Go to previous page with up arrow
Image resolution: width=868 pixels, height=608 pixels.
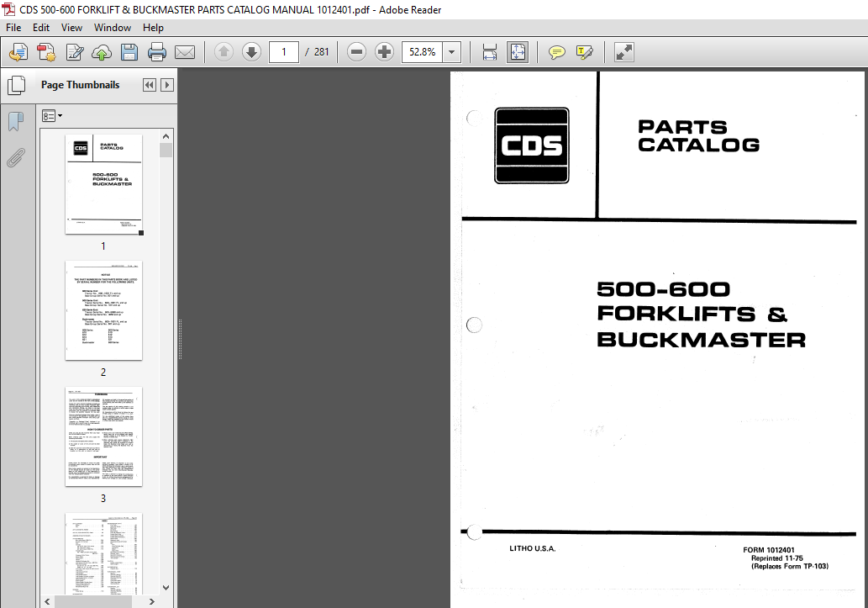click(224, 53)
